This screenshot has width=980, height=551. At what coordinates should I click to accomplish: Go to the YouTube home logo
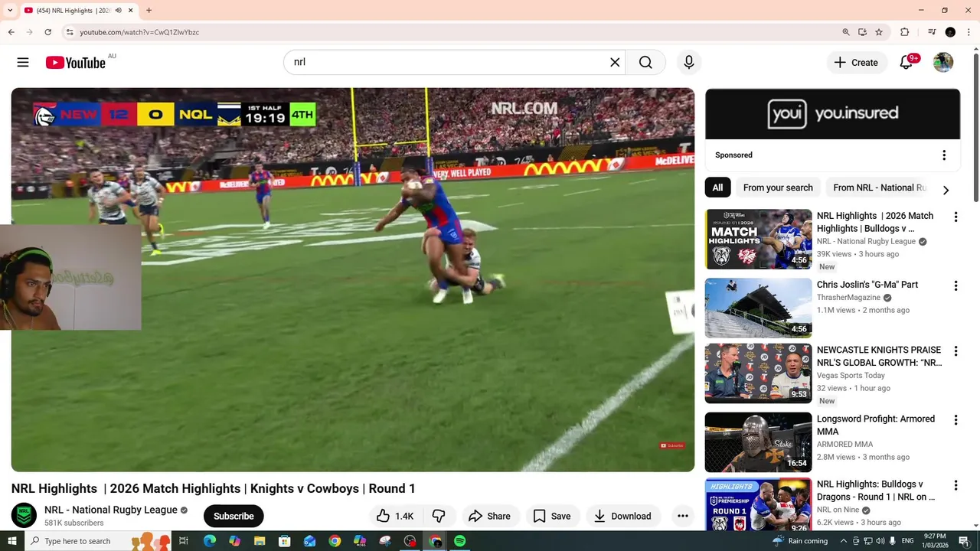(75, 63)
